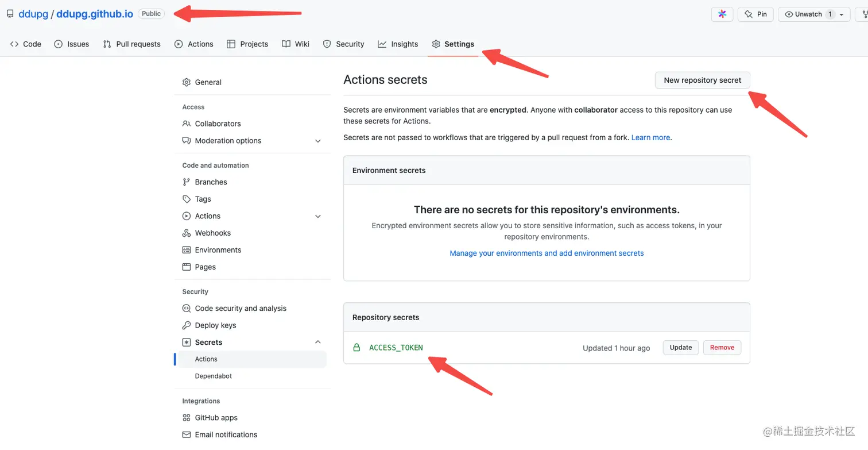This screenshot has height=450, width=868.
Task: Open the Code tab
Action: [26, 44]
